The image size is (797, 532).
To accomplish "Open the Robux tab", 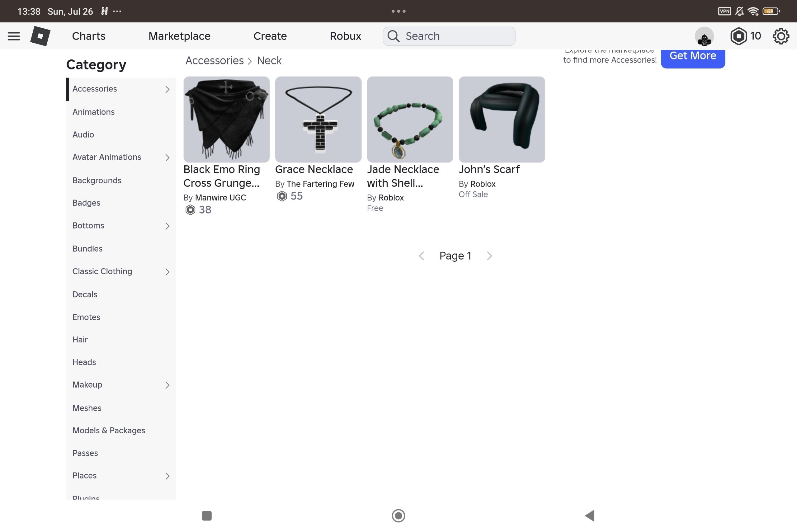I will tap(345, 36).
